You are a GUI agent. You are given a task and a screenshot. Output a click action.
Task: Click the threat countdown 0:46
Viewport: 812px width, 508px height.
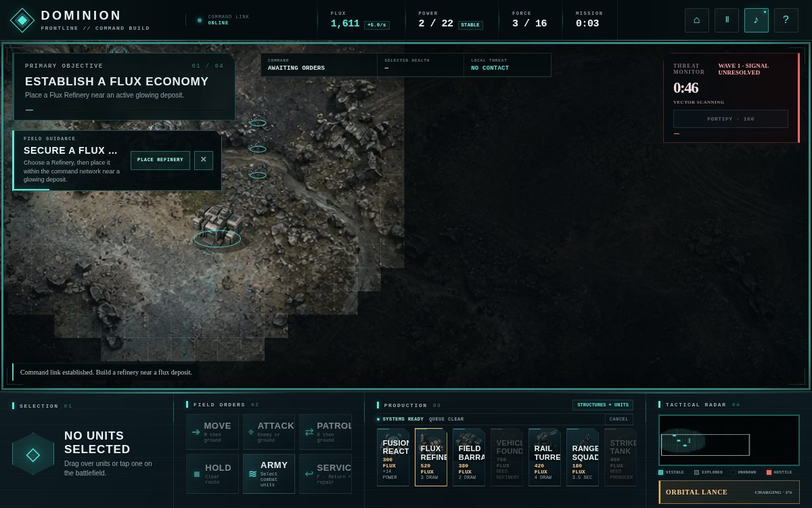tap(685, 88)
